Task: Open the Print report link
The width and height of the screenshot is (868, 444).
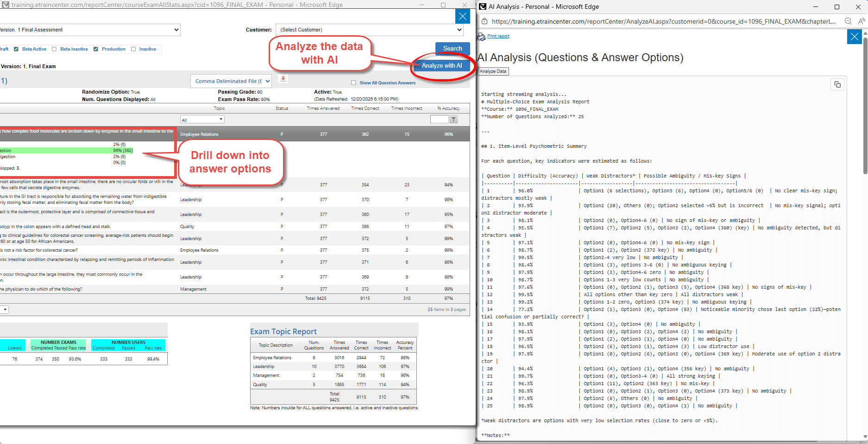Action: (498, 36)
